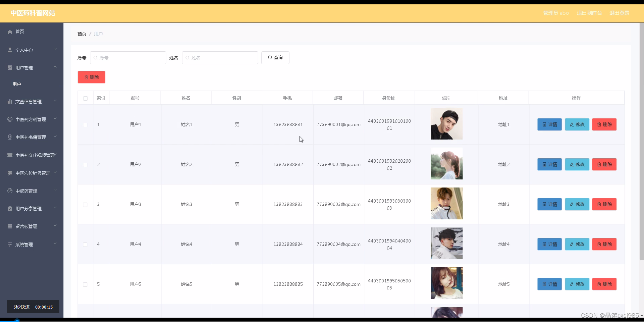The image size is (644, 322).
Task: Check the checkbox for row 用户1
Action: click(x=85, y=125)
